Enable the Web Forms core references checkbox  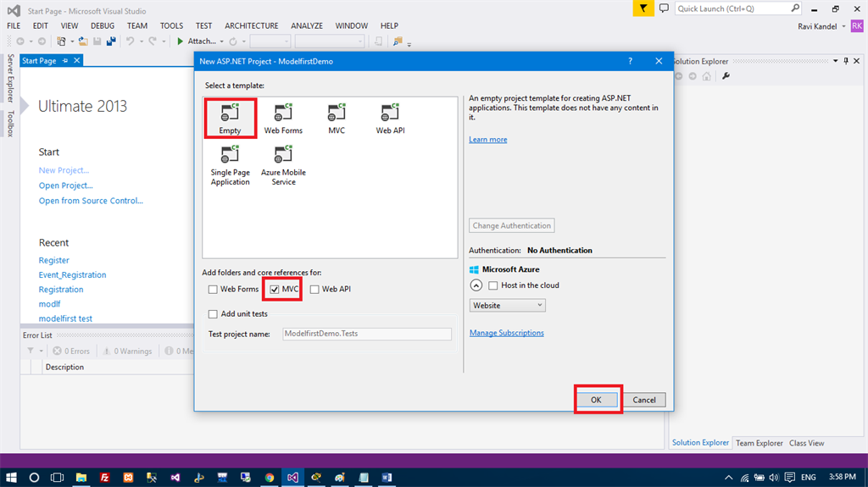213,290
